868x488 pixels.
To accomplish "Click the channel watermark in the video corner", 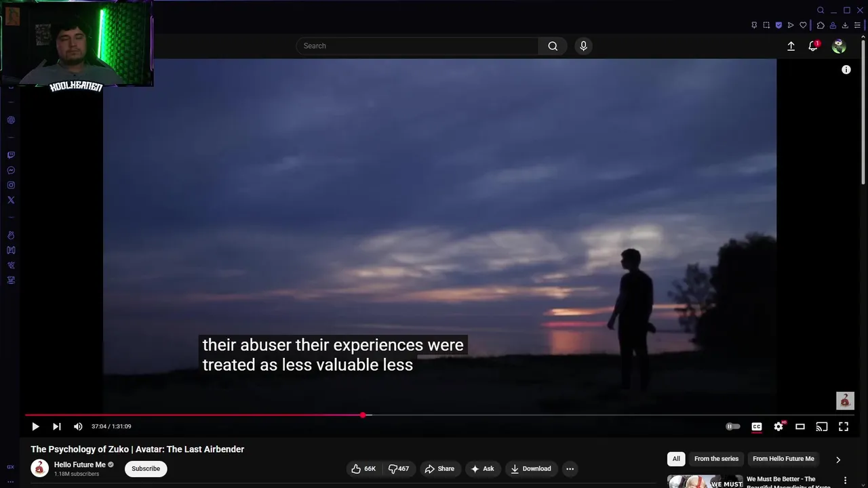I will (845, 401).
